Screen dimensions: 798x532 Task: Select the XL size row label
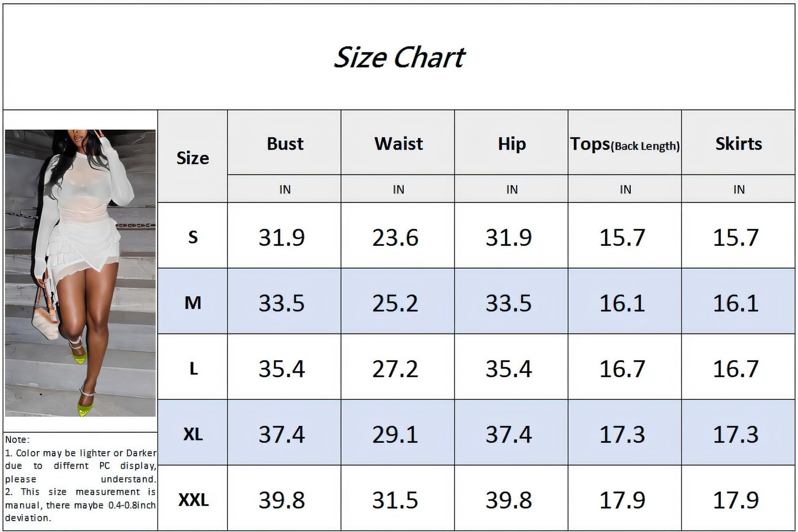[x=193, y=434]
